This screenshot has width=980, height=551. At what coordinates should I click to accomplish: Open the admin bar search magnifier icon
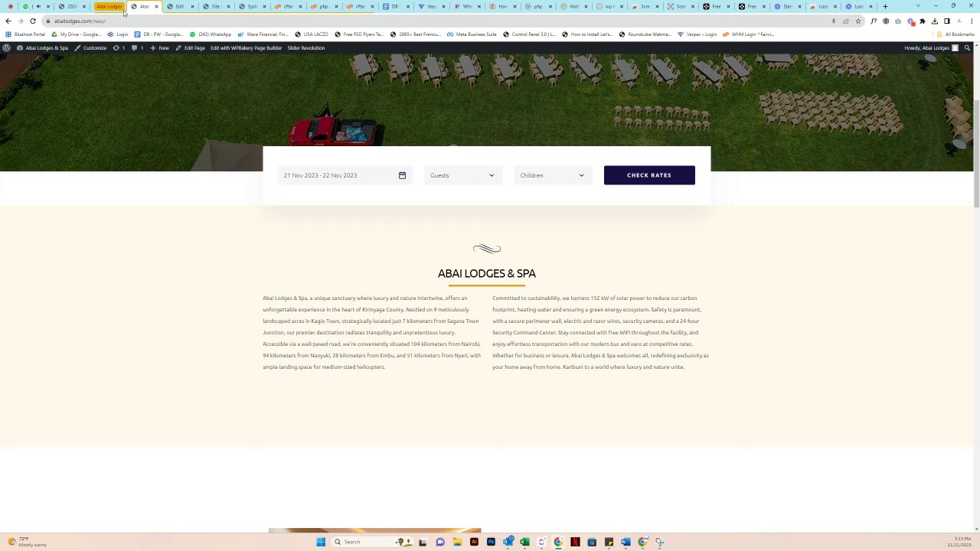tap(968, 47)
